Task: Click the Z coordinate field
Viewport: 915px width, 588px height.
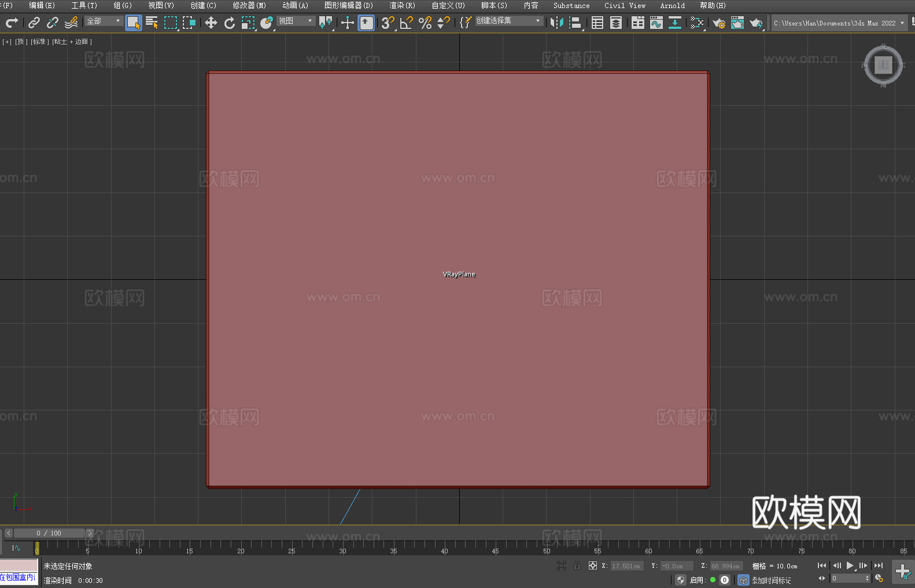Action: tap(726, 566)
